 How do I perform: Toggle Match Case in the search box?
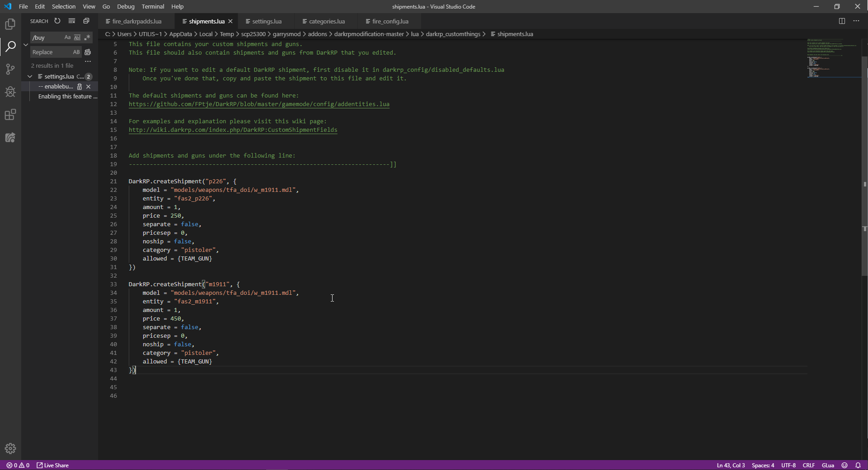coord(67,37)
